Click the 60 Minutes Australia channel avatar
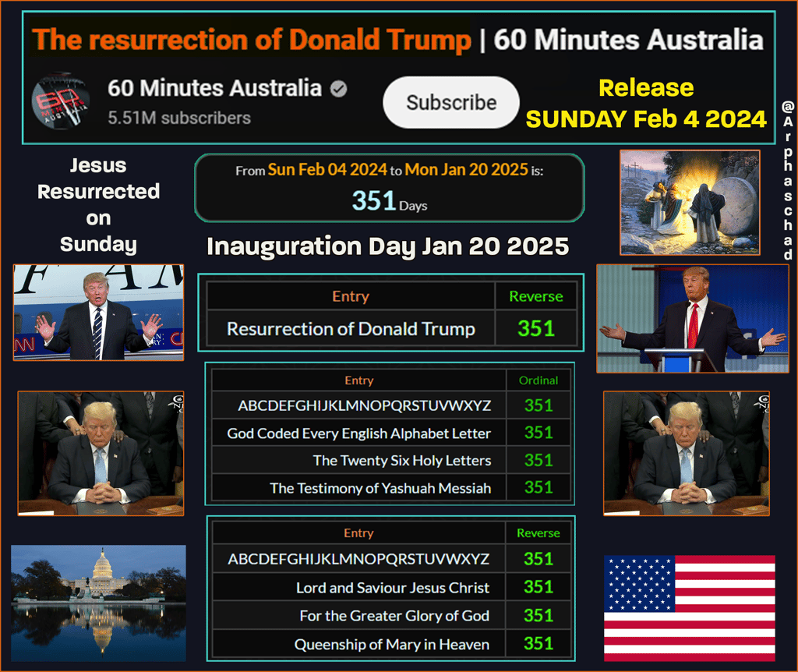 (x=61, y=101)
